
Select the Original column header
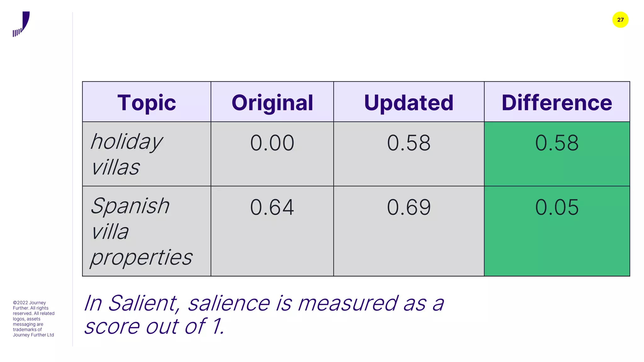272,102
